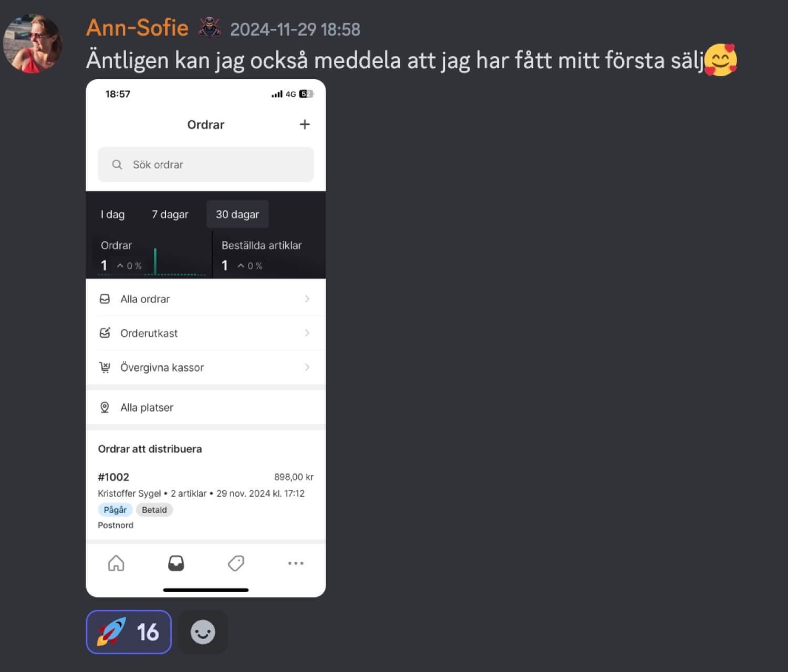788x672 pixels.
Task: Tap the plus icon to create order
Action: tap(305, 124)
